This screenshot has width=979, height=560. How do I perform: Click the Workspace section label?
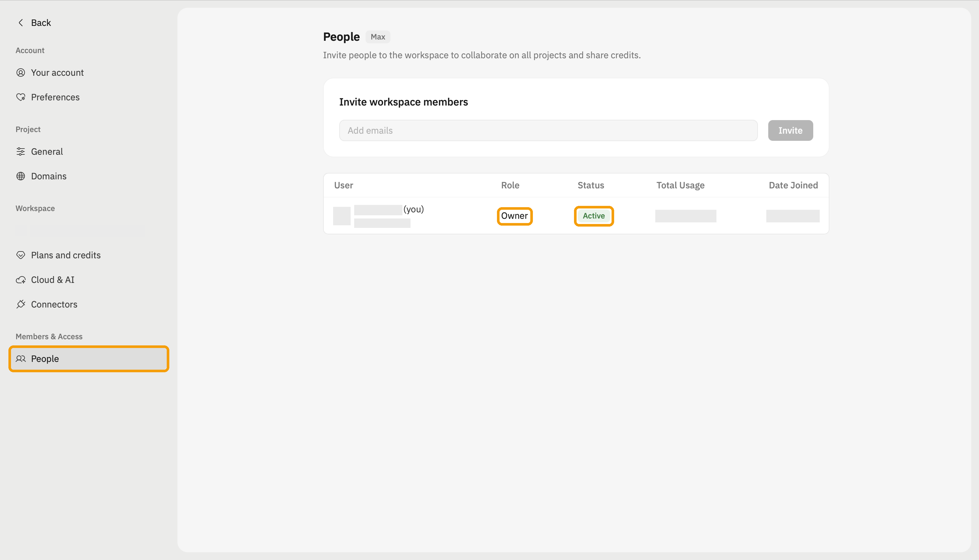35,208
